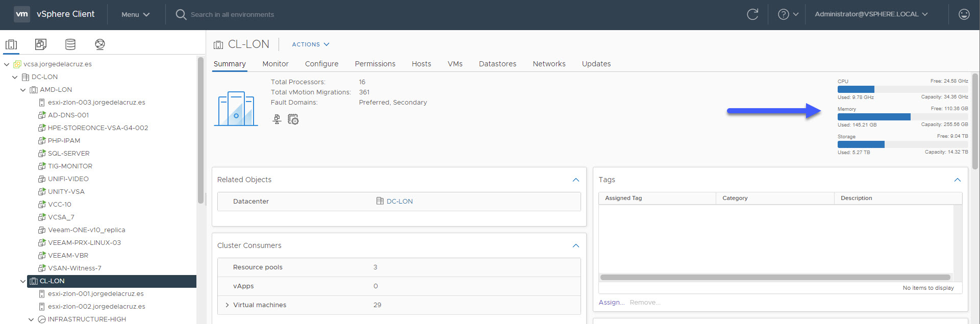Click the large cluster illustration thumbnail
The width and height of the screenshot is (980, 324).
(x=236, y=108)
